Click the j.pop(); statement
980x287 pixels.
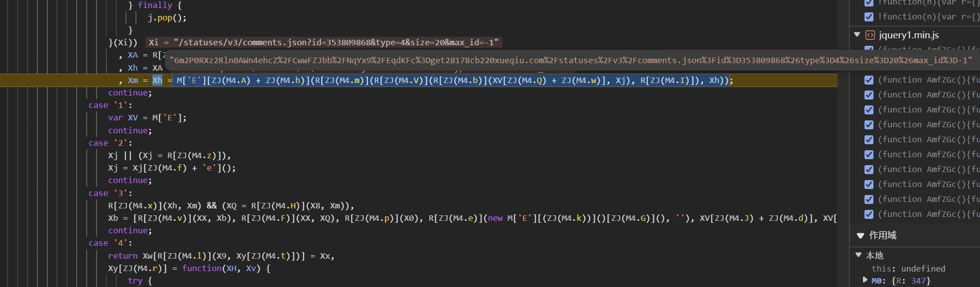point(167,18)
